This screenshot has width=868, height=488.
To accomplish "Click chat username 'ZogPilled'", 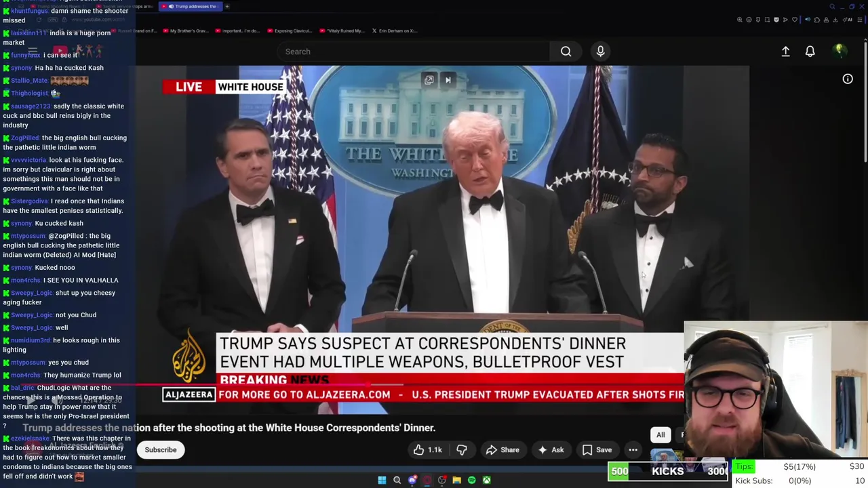I will pyautogui.click(x=24, y=138).
